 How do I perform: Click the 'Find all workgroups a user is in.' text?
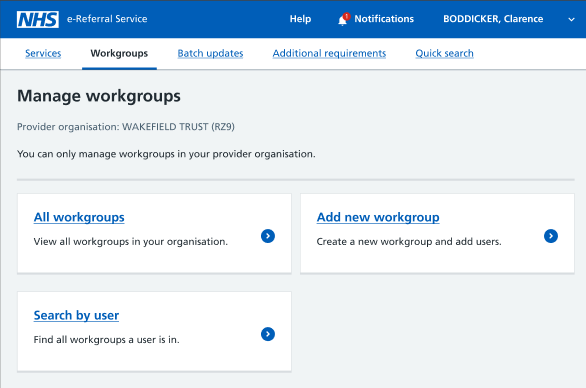(x=107, y=339)
